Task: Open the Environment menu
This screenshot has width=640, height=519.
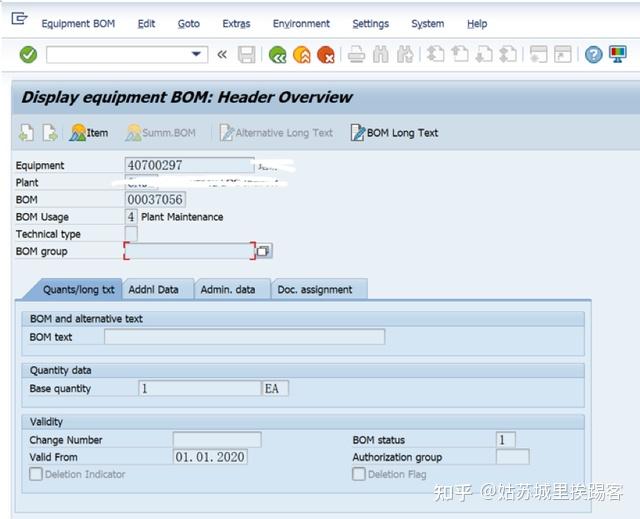Action: click(301, 24)
